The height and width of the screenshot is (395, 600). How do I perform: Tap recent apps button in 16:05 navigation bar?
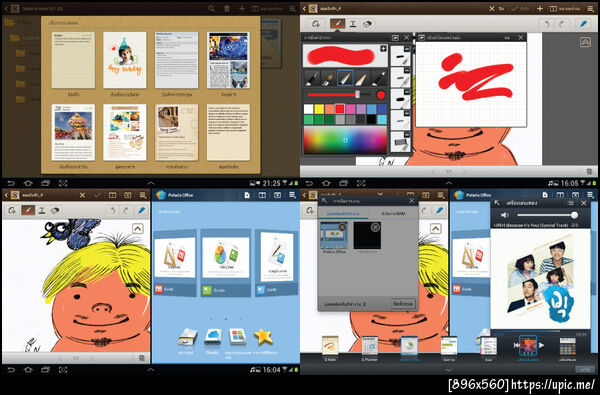(343, 183)
